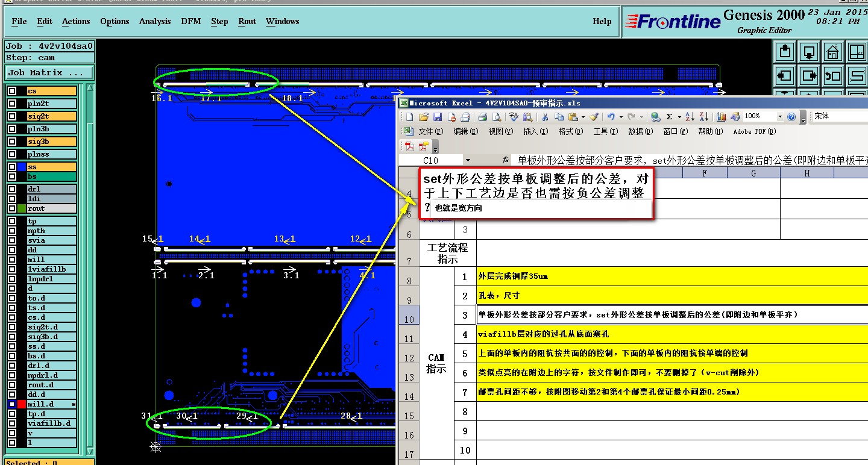868x465 pixels.
Task: Click Excel's Copy icon
Action: point(559,117)
